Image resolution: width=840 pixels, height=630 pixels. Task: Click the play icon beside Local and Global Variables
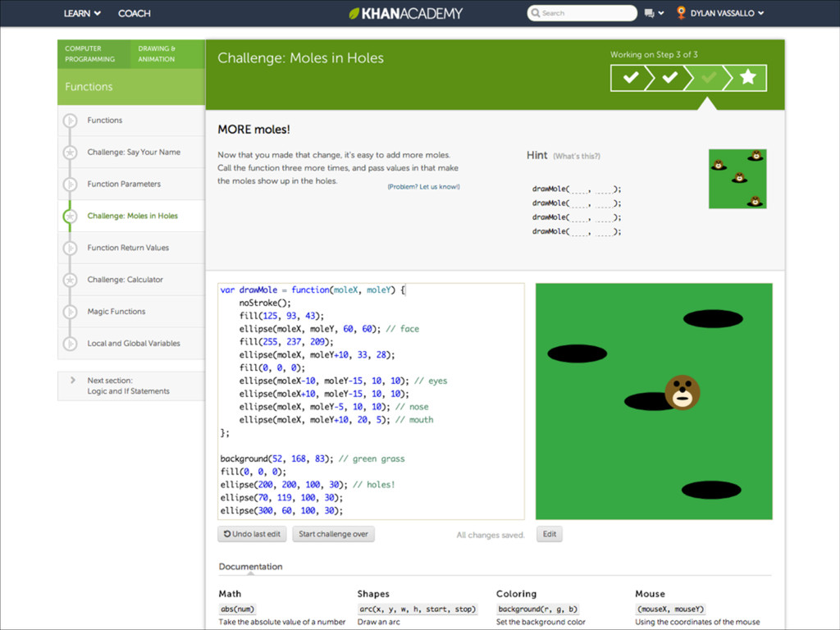pyautogui.click(x=70, y=344)
